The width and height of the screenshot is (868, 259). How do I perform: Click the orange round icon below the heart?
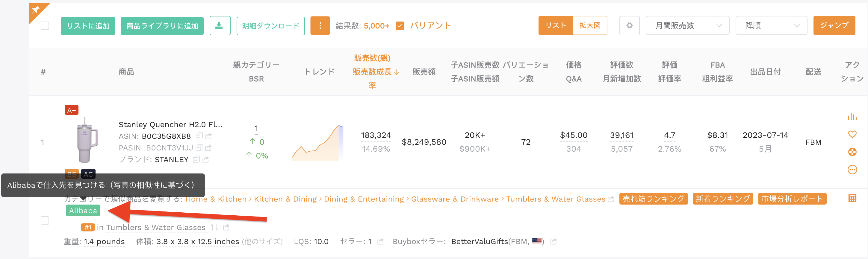click(852, 152)
